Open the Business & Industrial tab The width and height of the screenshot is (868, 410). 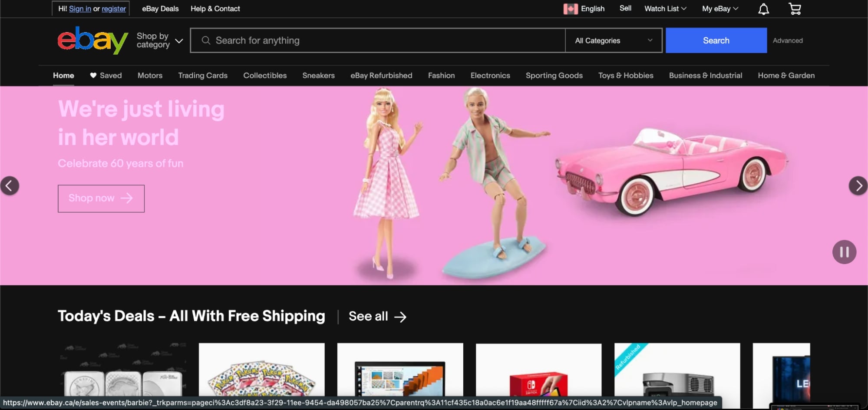(706, 76)
